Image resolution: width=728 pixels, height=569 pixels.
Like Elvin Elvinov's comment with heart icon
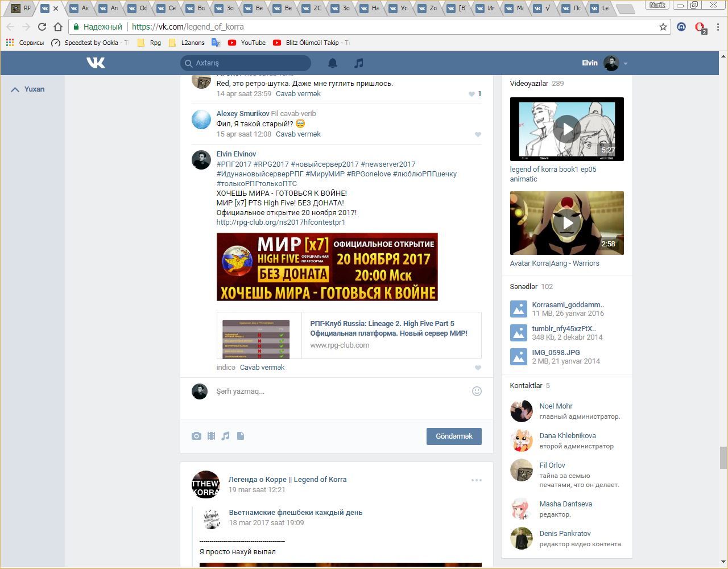478,368
